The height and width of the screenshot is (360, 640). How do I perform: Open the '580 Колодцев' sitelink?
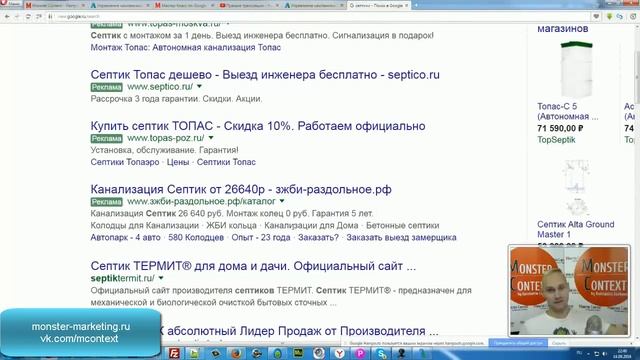196,238
